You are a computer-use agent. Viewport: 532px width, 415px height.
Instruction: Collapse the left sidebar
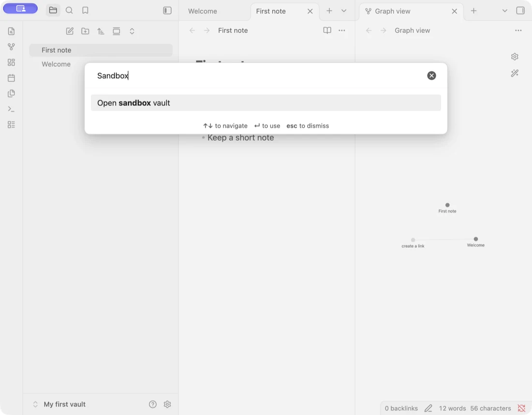pos(167,11)
